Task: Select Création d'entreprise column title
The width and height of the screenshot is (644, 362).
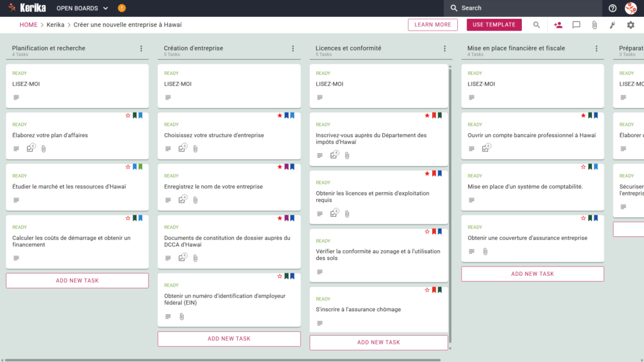Action: pyautogui.click(x=194, y=48)
